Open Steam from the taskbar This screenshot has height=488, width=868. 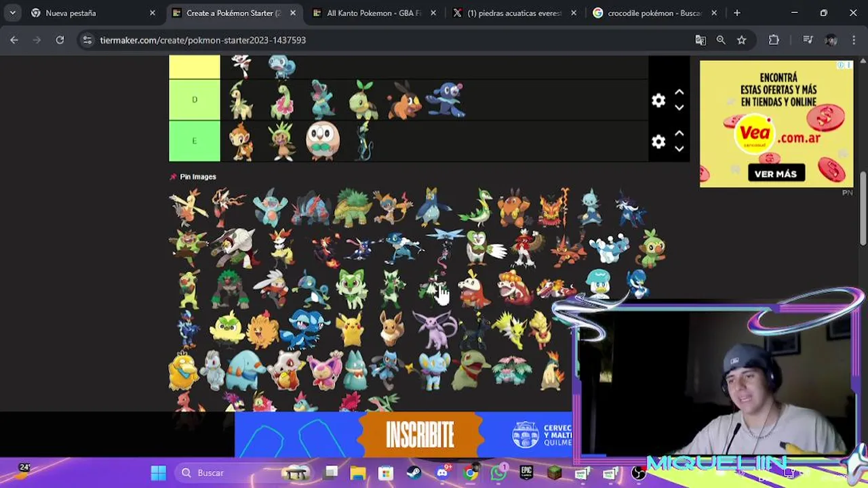[414, 472]
